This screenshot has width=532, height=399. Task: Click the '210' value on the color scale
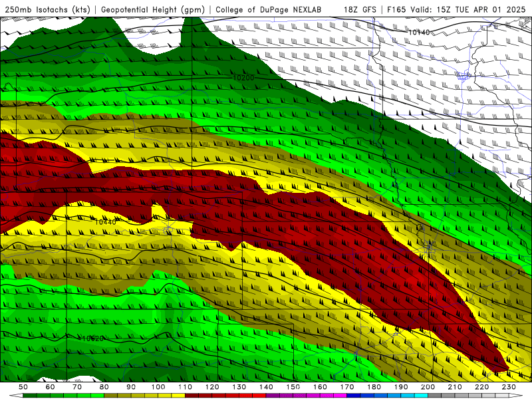tap(455, 387)
